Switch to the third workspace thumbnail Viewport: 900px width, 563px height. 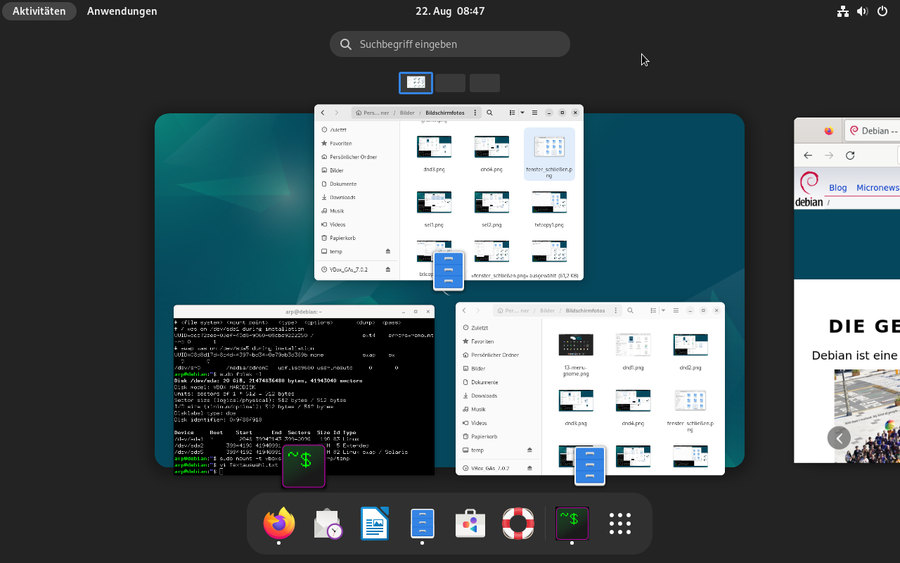coord(484,83)
